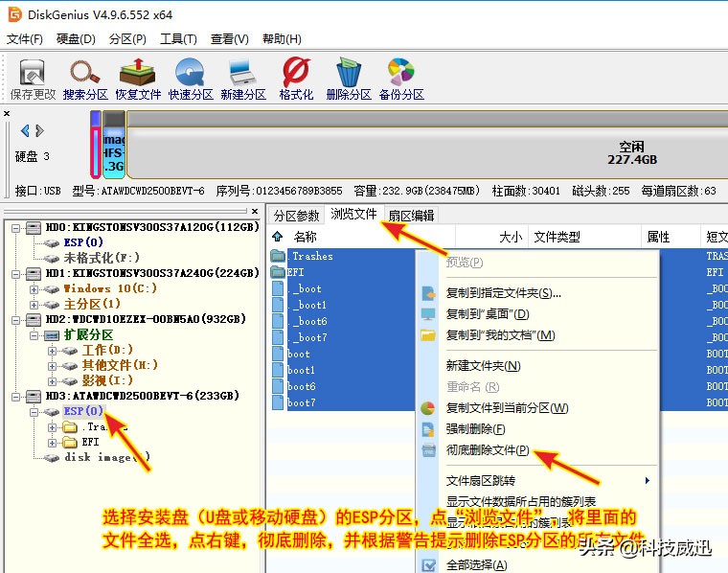Viewport: 728px width, 573px height.
Task: Click the Force Delete menu icon
Action: click(x=428, y=429)
